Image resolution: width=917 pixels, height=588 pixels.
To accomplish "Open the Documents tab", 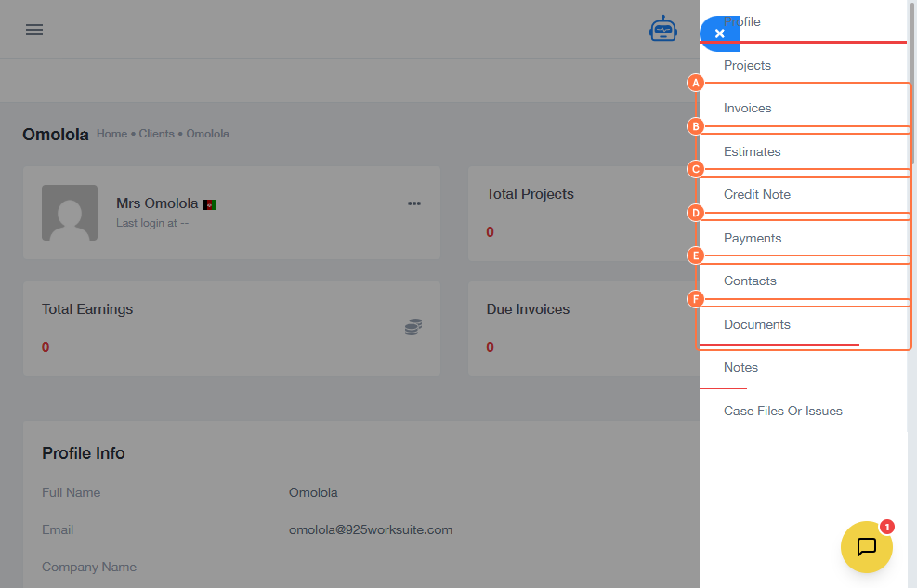I will tap(756, 324).
